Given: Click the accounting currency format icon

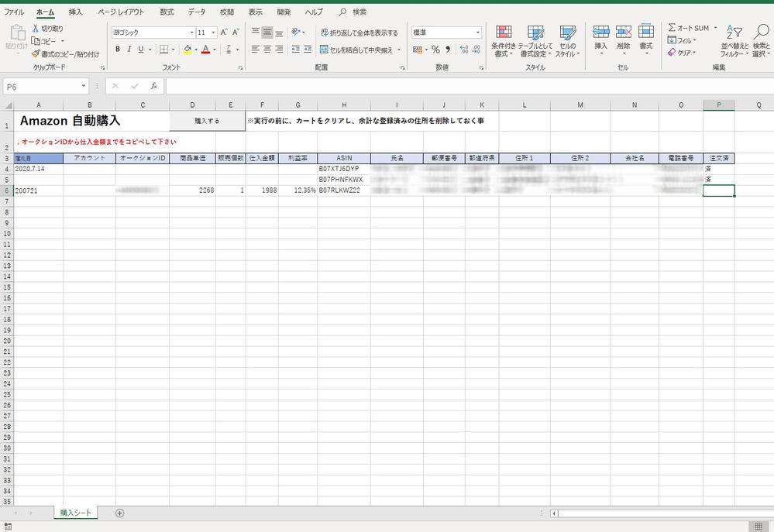Looking at the screenshot, I should 418,50.
